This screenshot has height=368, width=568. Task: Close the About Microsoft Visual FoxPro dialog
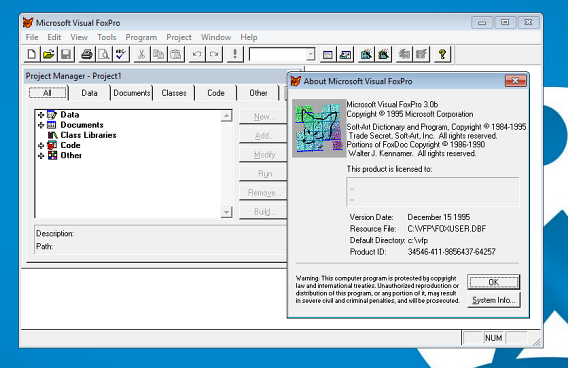pos(515,80)
